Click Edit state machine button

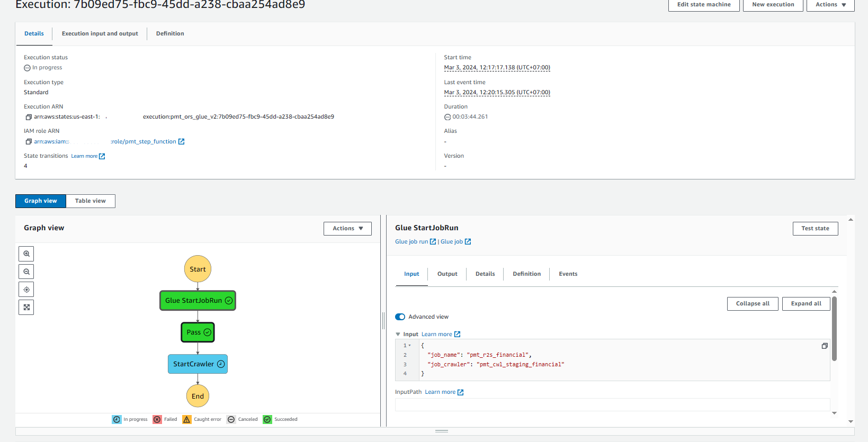click(704, 4)
